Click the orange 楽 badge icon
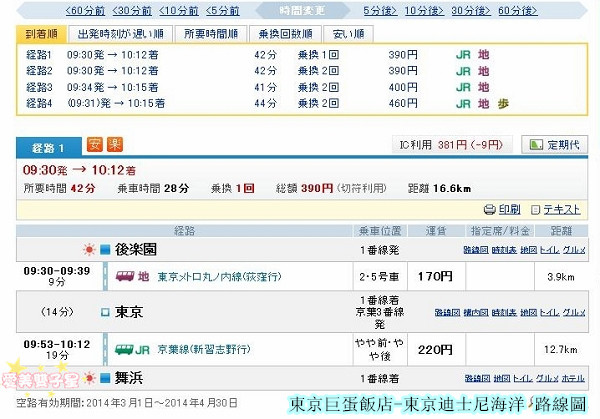 coord(114,144)
